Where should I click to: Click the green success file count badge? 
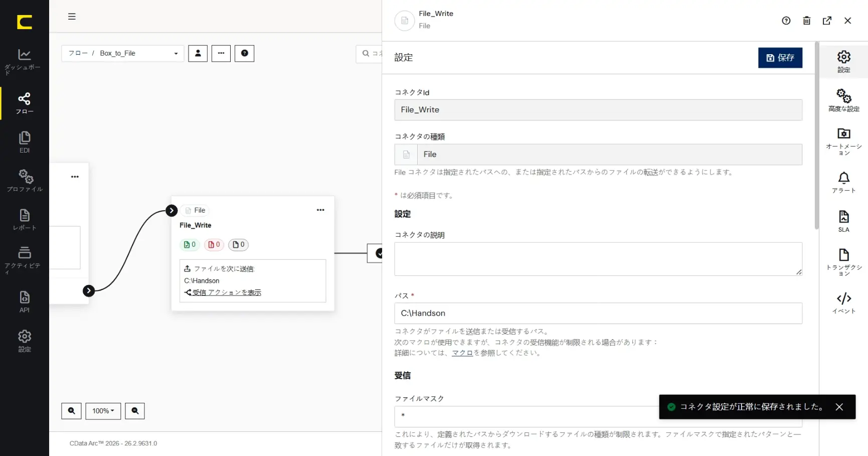[190, 245]
